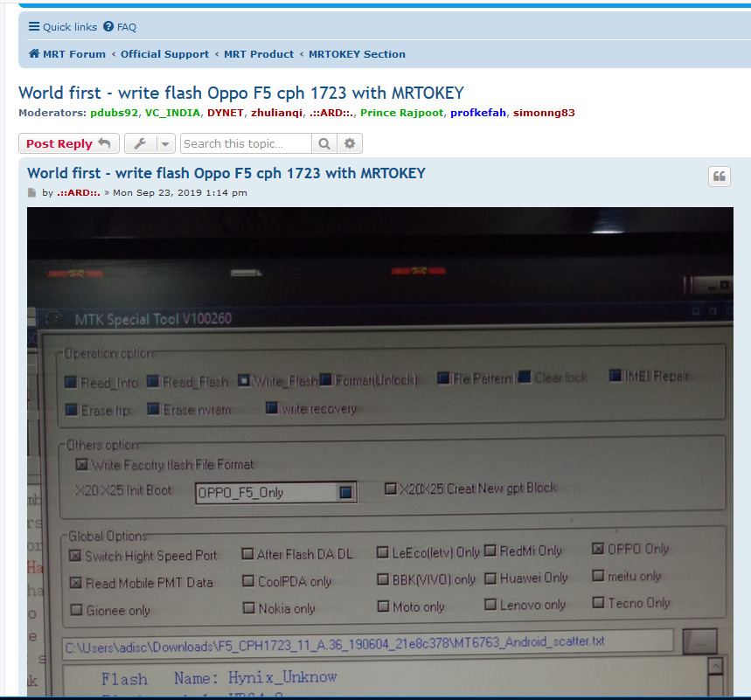Image resolution: width=751 pixels, height=700 pixels.
Task: Open MRTOKEY Section breadcrumb
Action: tap(357, 54)
